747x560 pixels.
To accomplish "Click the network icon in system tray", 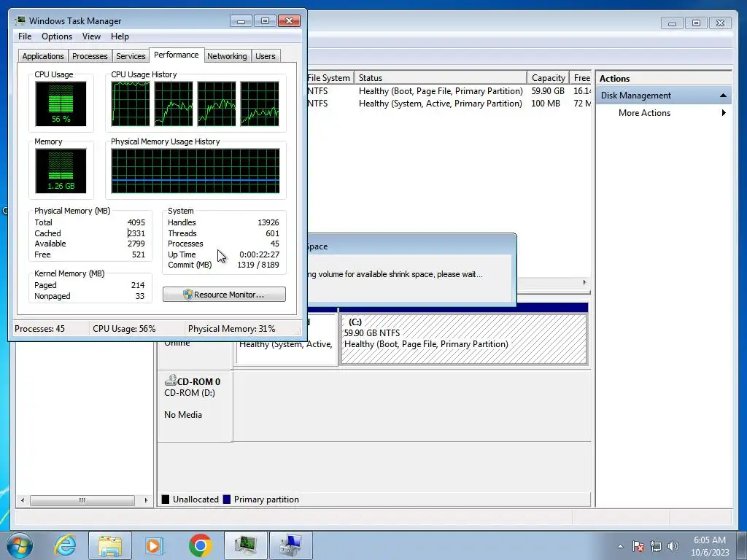I will pyautogui.click(x=656, y=547).
